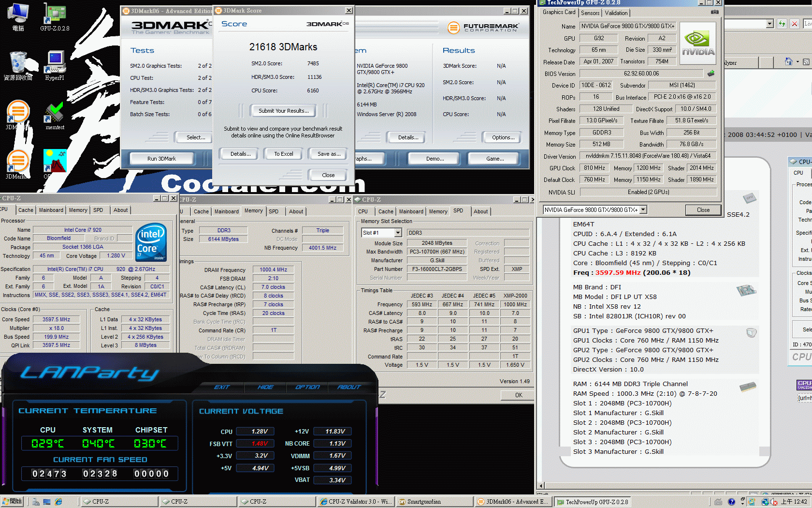Open About tab in right CPU-Z window
Image resolution: width=812 pixels, height=508 pixels.
[x=480, y=211]
